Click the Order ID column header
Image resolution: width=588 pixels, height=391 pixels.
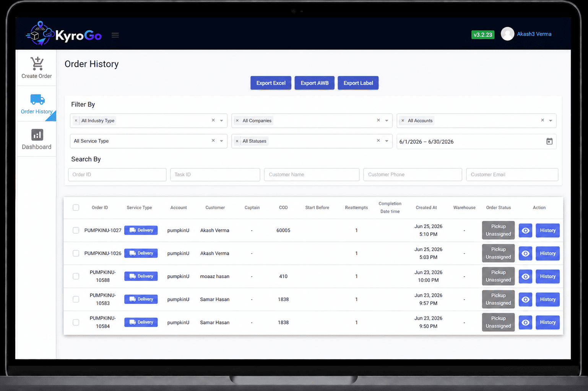pyautogui.click(x=100, y=208)
